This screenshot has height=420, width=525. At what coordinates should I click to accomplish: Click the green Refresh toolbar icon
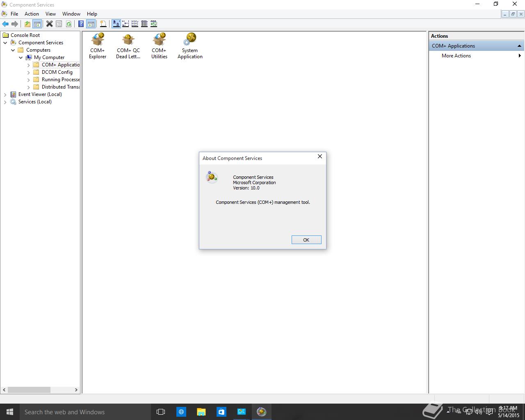coord(68,24)
